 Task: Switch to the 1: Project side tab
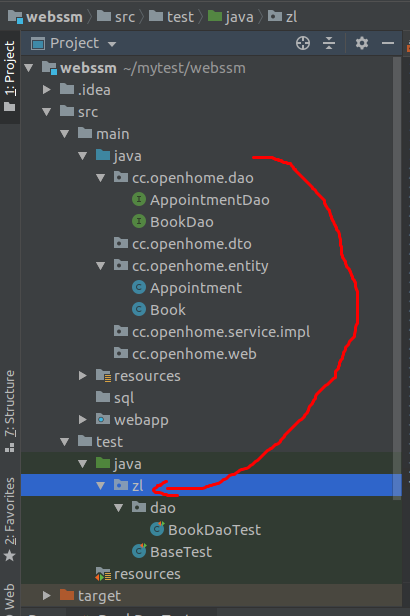coord(9,77)
